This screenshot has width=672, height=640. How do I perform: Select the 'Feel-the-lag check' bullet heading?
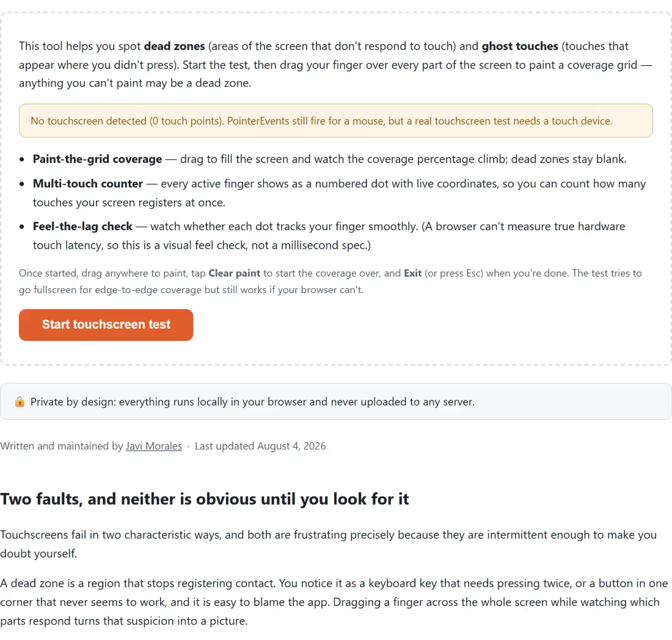click(82, 226)
